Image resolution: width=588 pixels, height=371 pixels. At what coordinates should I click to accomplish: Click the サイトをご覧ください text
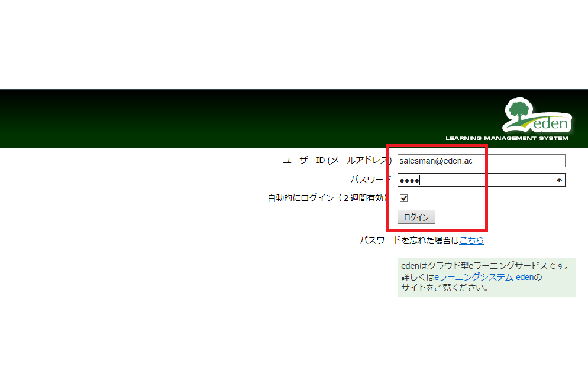tap(445, 288)
